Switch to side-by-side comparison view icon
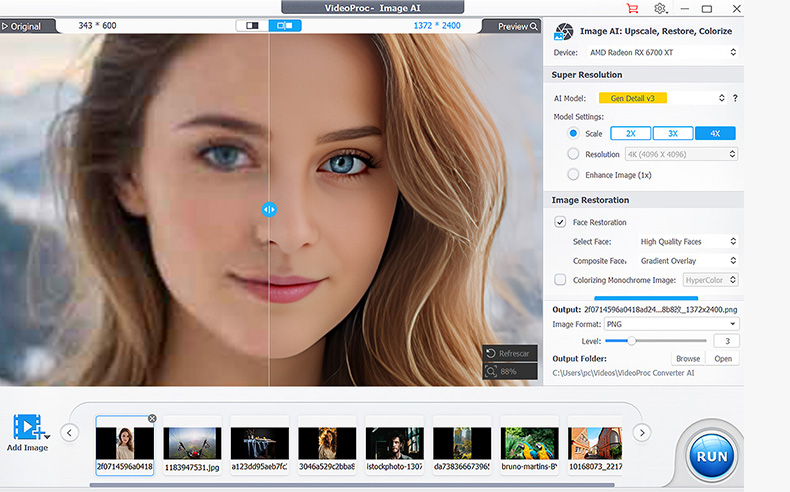This screenshot has width=790, height=492. coord(253,25)
